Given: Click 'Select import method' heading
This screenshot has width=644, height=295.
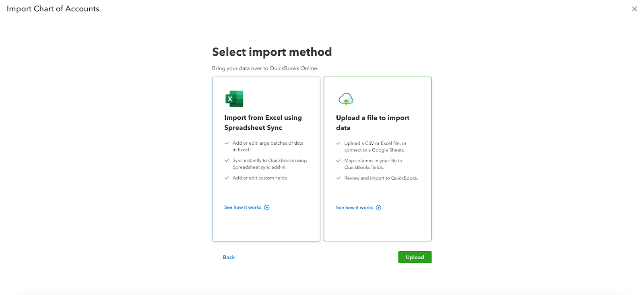Looking at the screenshot, I should [272, 52].
